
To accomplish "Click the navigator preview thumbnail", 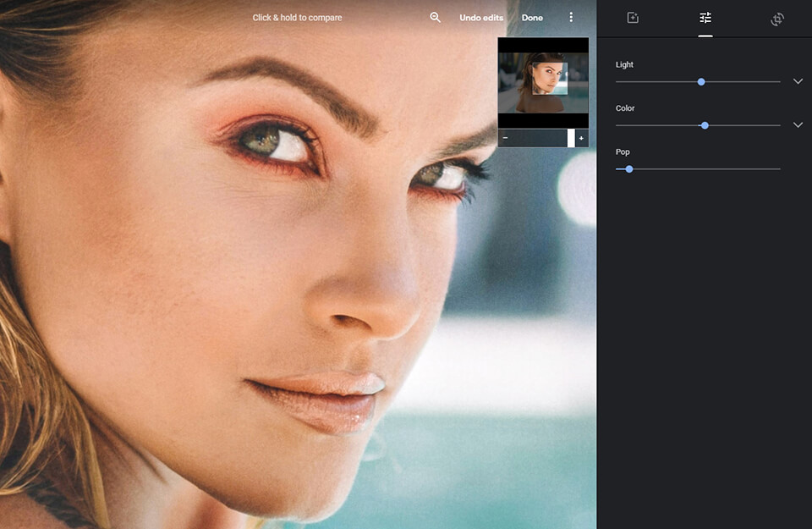I will tap(542, 80).
